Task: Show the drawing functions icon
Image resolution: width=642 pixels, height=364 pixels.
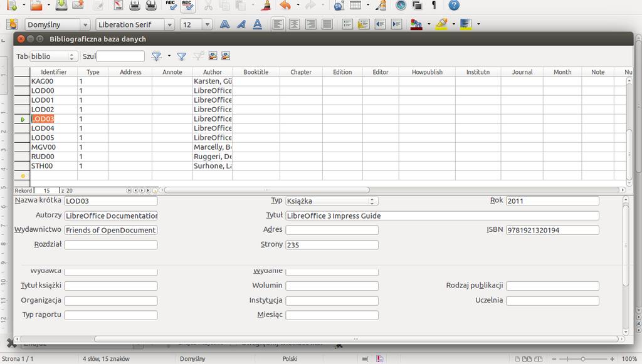Action: (381, 5)
